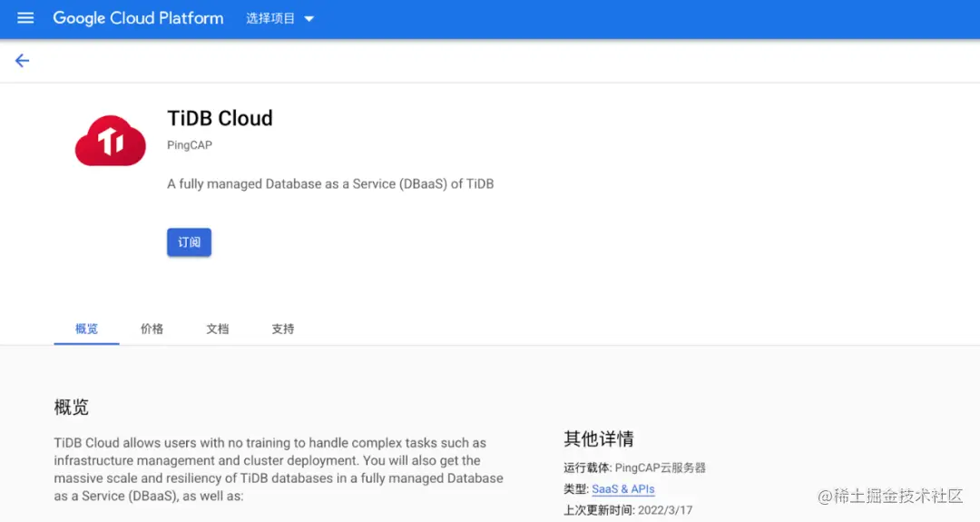Open the 选择项目 project selector dropdown
The image size is (980, 522).
click(279, 19)
